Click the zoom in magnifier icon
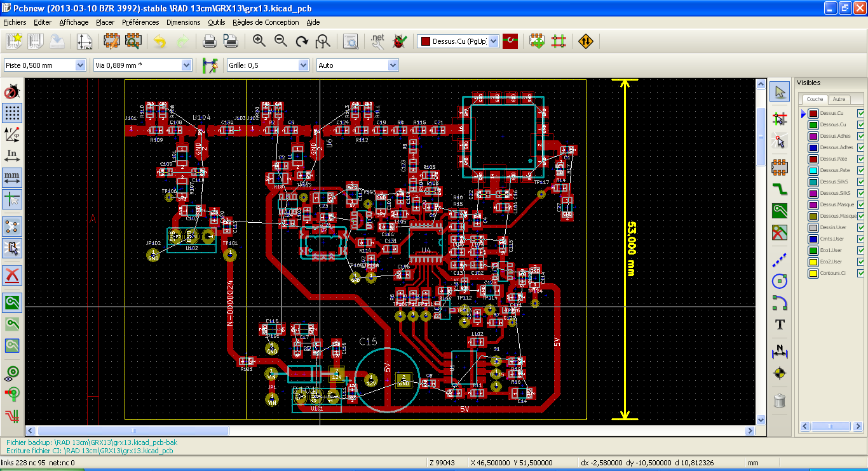 [x=259, y=42]
